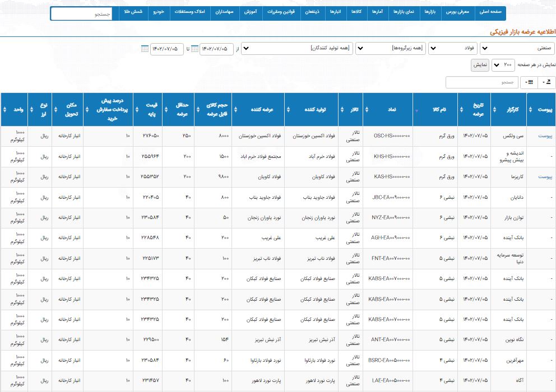Open the انبارها menu
Image resolution: width=556 pixels, height=392 pixels.
pyautogui.click(x=335, y=12)
